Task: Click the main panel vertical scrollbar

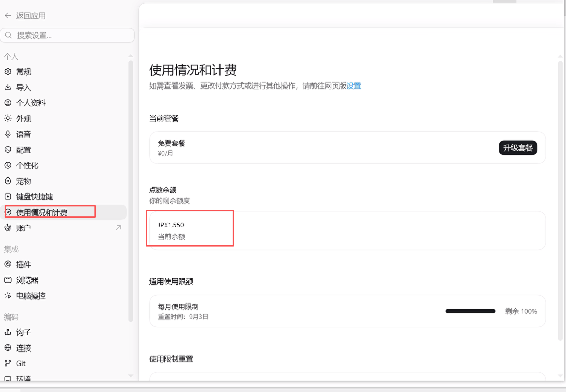Action: [x=560, y=200]
